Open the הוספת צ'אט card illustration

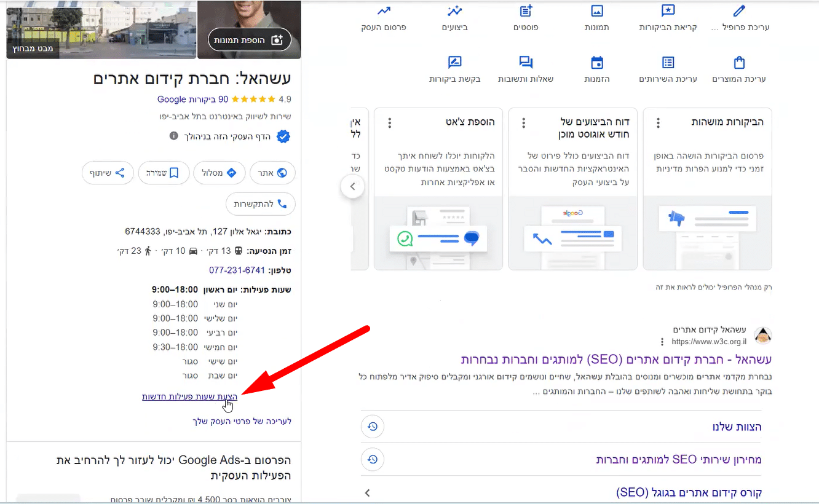[438, 232]
